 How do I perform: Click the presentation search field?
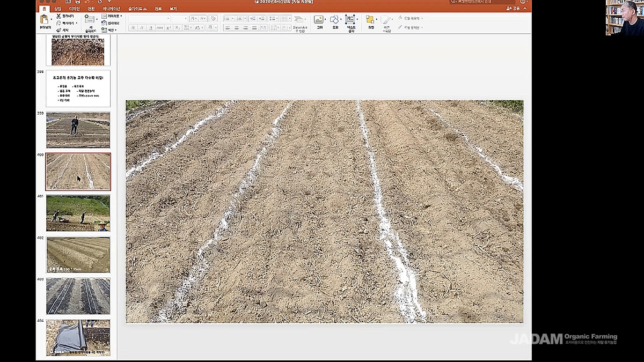tap(482, 3)
